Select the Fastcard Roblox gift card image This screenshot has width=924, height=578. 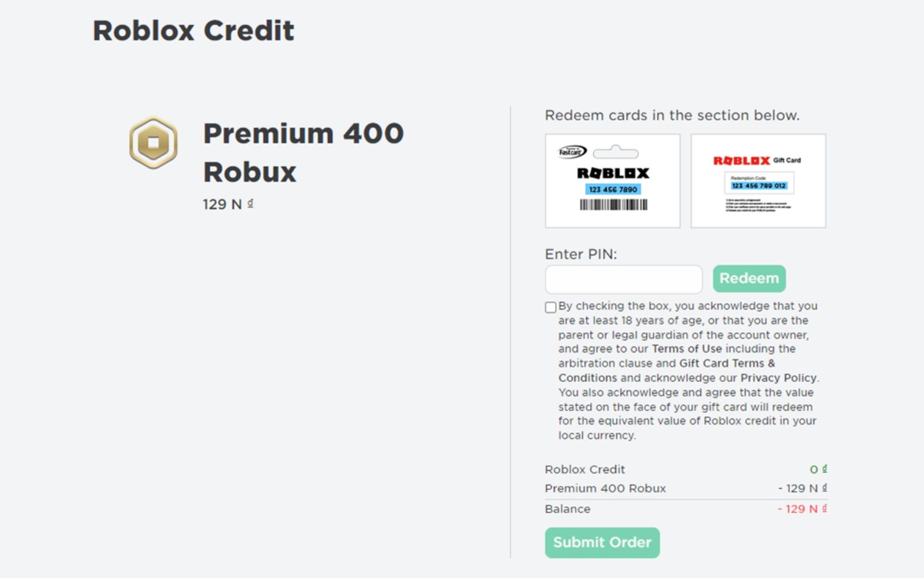click(x=612, y=180)
